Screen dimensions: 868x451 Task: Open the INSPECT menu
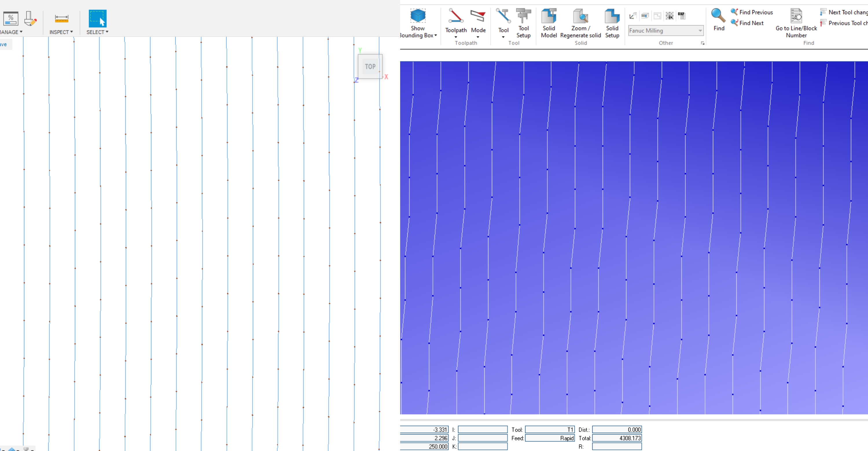[x=61, y=32]
